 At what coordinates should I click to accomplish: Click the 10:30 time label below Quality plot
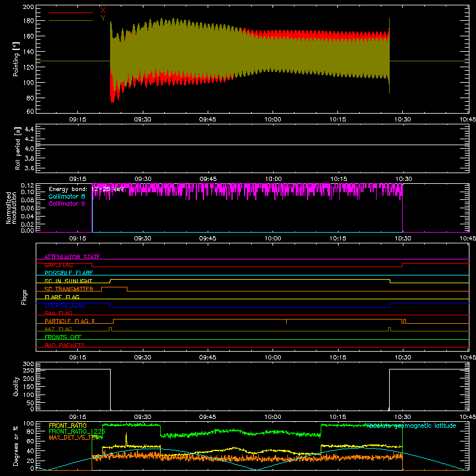click(403, 417)
